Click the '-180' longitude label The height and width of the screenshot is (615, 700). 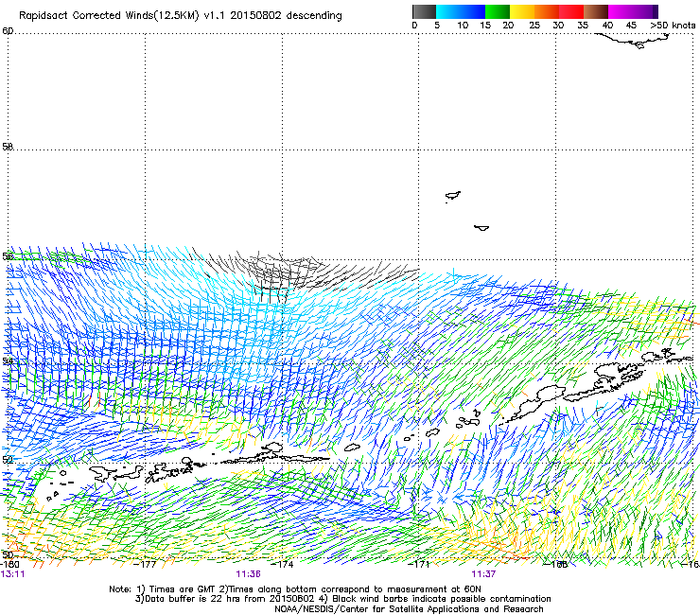[x=9, y=565]
